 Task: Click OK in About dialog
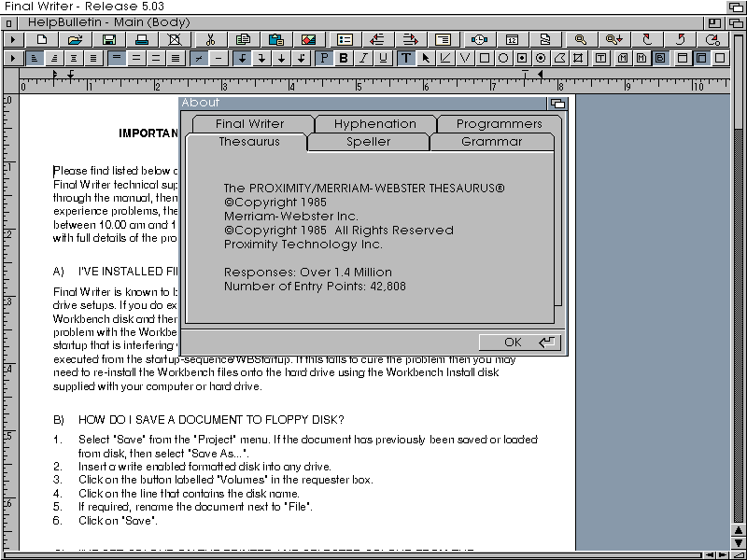click(520, 343)
